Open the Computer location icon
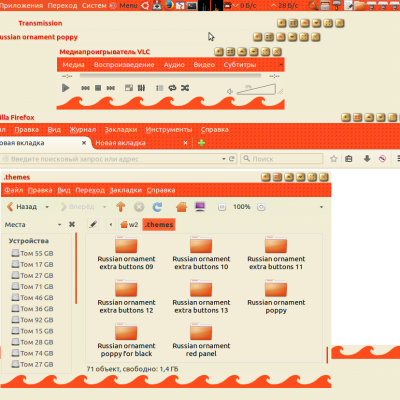Screen dimensions: 400x400 pos(200,207)
